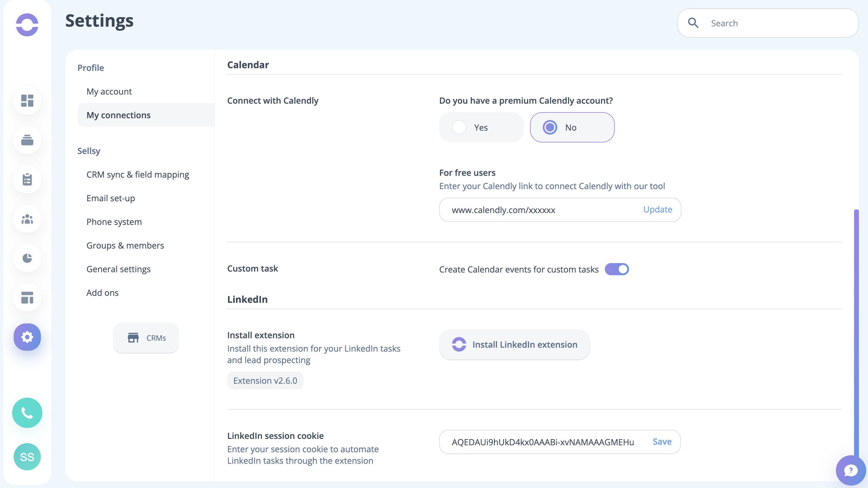Select the Yes premium Calendly option
Screen dimensions: 868x488
click(x=481, y=128)
